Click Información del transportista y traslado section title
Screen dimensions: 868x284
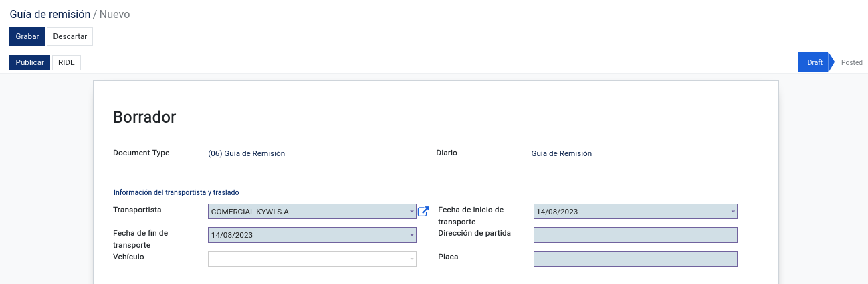coord(177,192)
